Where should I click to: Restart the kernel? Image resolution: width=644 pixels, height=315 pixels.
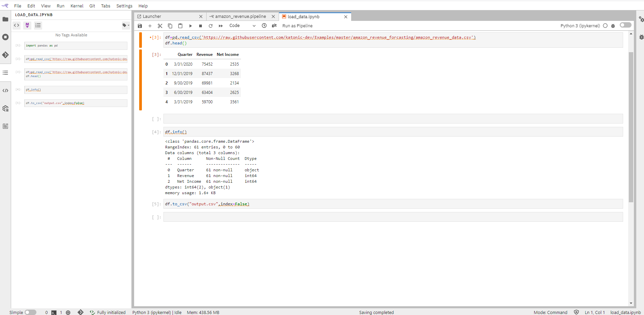click(x=211, y=26)
